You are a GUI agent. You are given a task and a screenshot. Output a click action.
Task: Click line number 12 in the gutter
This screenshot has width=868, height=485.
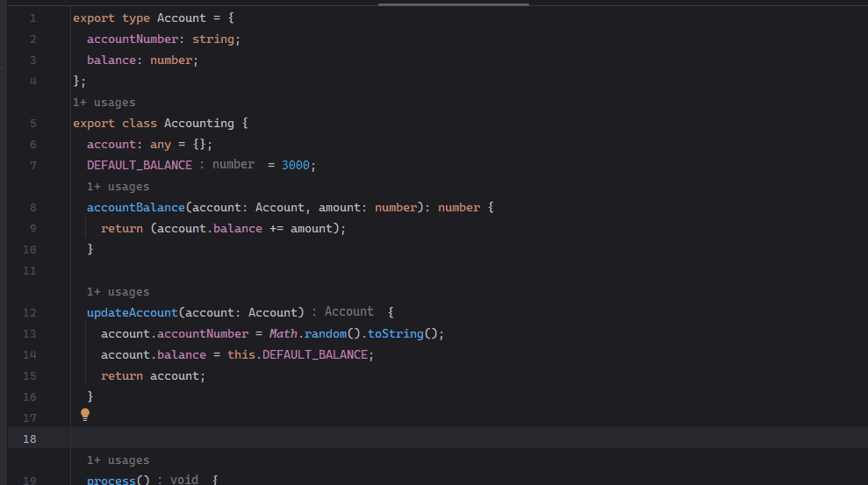click(30, 313)
